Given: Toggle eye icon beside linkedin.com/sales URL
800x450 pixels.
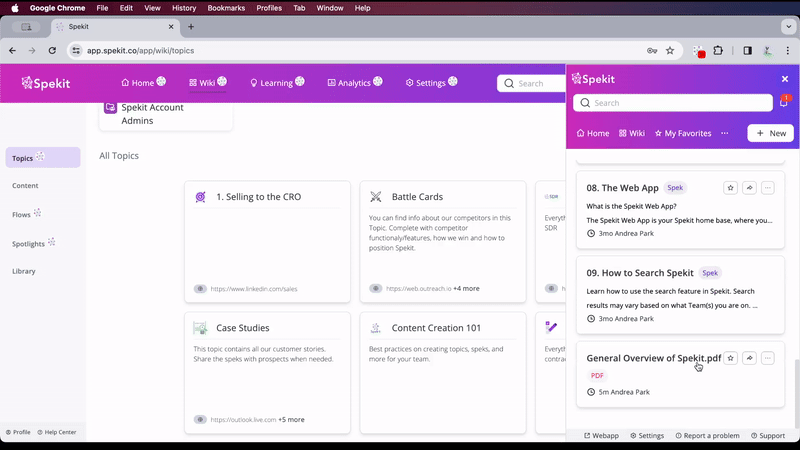Looking at the screenshot, I should point(200,289).
